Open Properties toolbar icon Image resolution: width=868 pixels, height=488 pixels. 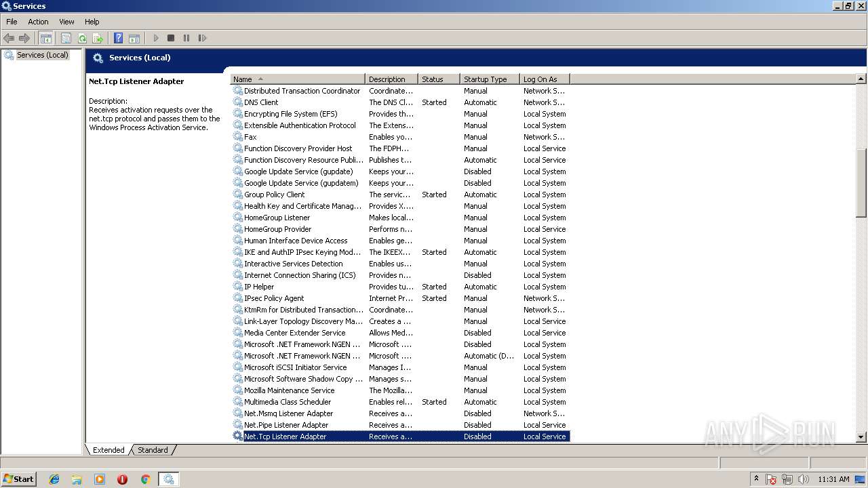point(66,38)
